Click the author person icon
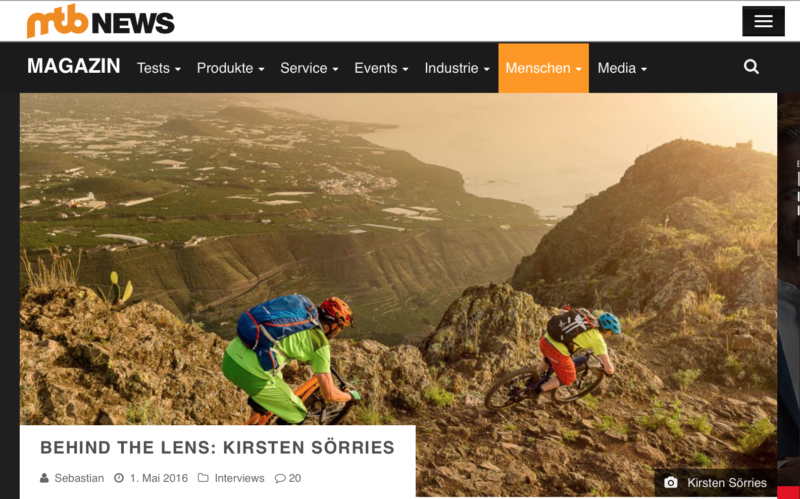Image resolution: width=800 pixels, height=499 pixels. [44, 478]
